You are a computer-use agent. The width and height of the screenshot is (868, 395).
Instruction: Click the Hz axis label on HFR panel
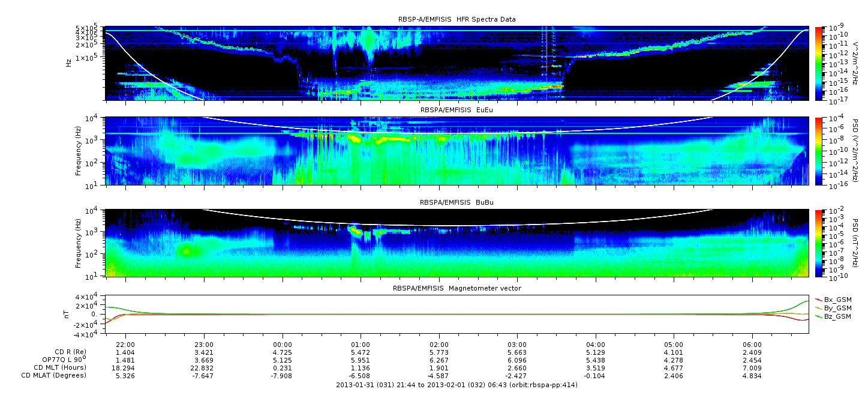click(x=70, y=62)
